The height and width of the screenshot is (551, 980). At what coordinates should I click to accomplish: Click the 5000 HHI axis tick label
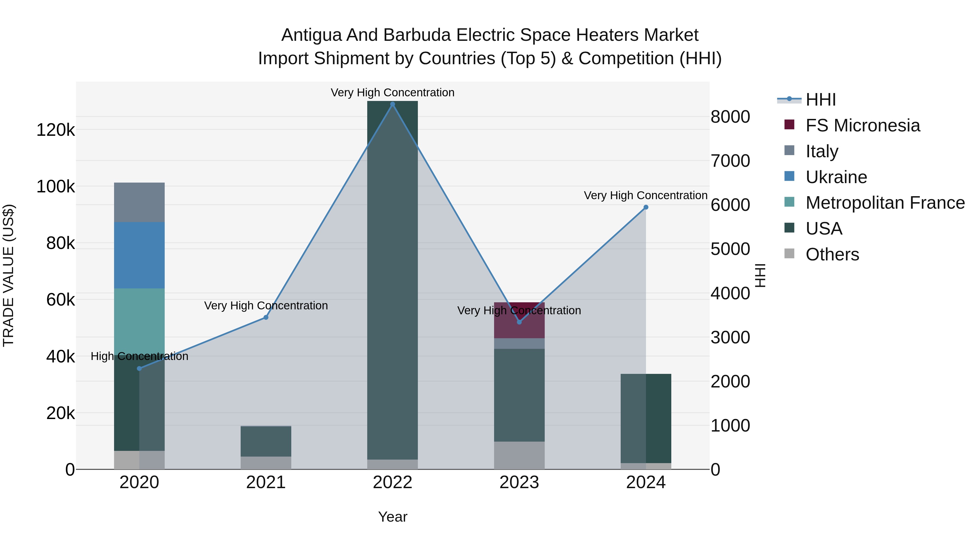[x=730, y=249]
